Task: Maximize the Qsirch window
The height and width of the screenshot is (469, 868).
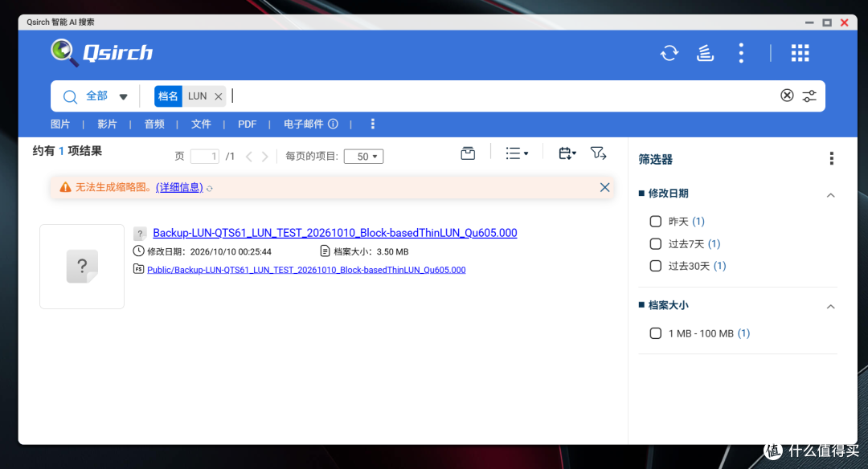Action: tap(827, 22)
